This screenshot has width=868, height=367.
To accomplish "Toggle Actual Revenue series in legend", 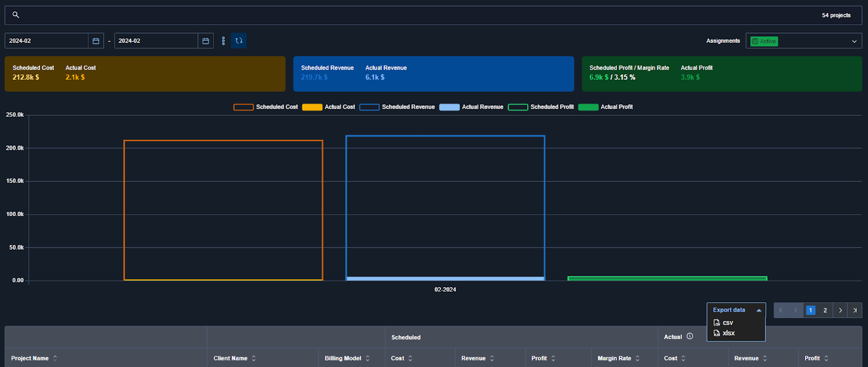I will click(471, 107).
